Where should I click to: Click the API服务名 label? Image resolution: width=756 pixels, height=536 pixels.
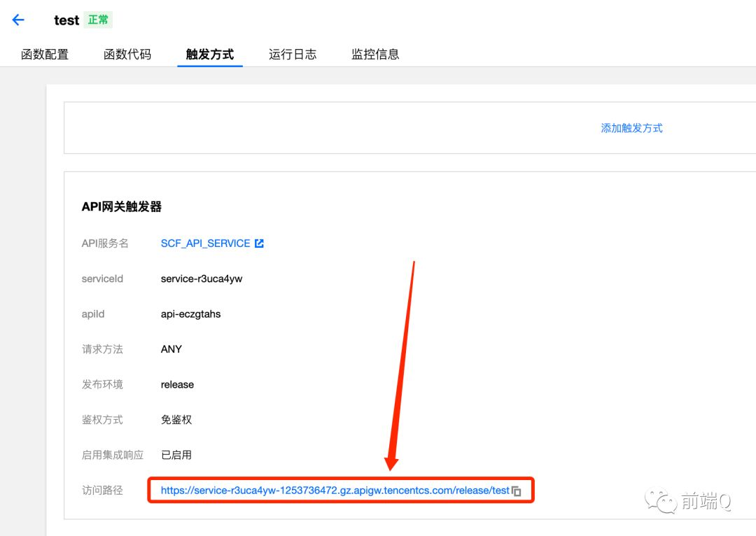[x=105, y=244]
